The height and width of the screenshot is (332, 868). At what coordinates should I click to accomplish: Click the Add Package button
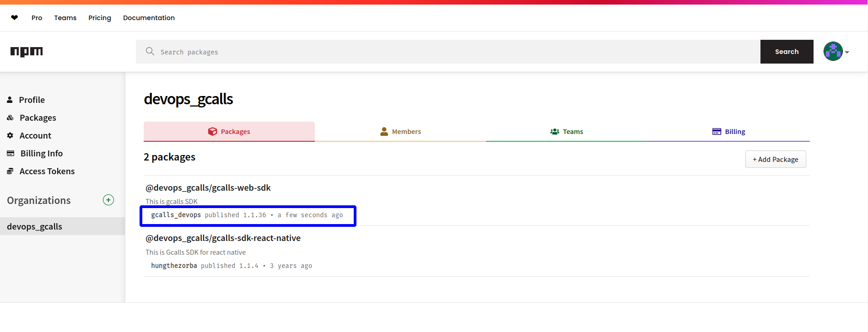pyautogui.click(x=776, y=160)
